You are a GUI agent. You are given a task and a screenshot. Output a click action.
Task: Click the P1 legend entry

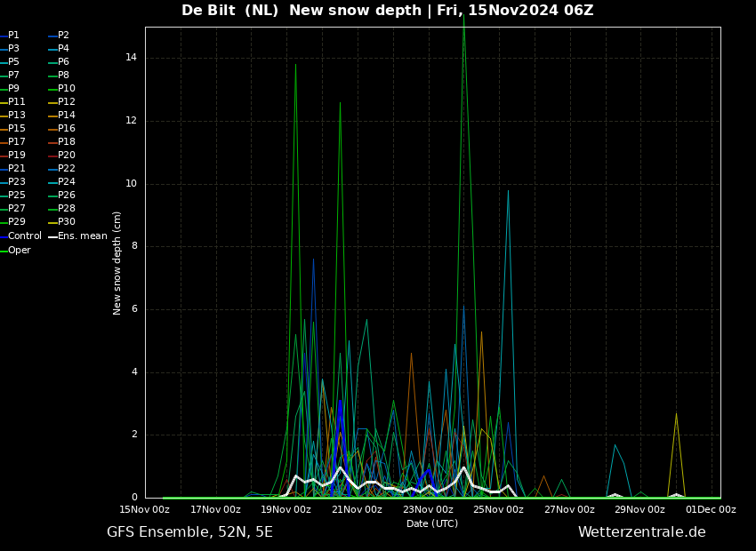10,36
